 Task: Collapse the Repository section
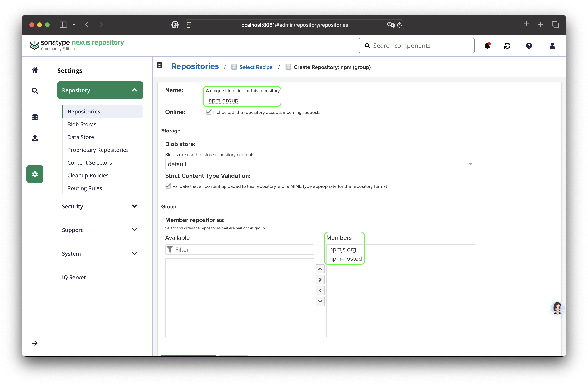[x=100, y=90]
